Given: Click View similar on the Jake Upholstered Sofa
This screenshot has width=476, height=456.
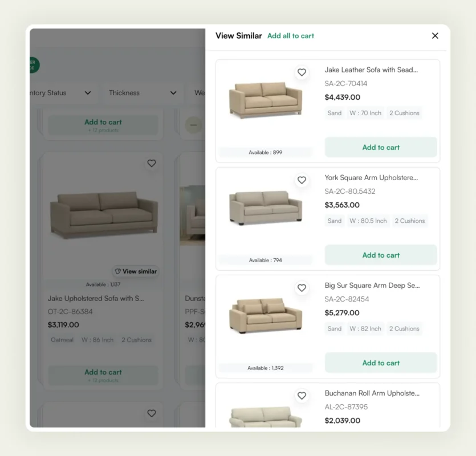Looking at the screenshot, I should pyautogui.click(x=135, y=271).
